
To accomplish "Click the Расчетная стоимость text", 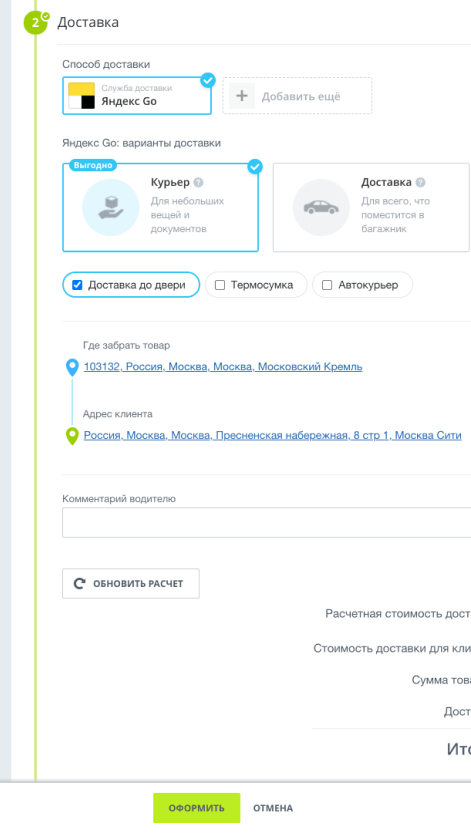I will tap(398, 614).
